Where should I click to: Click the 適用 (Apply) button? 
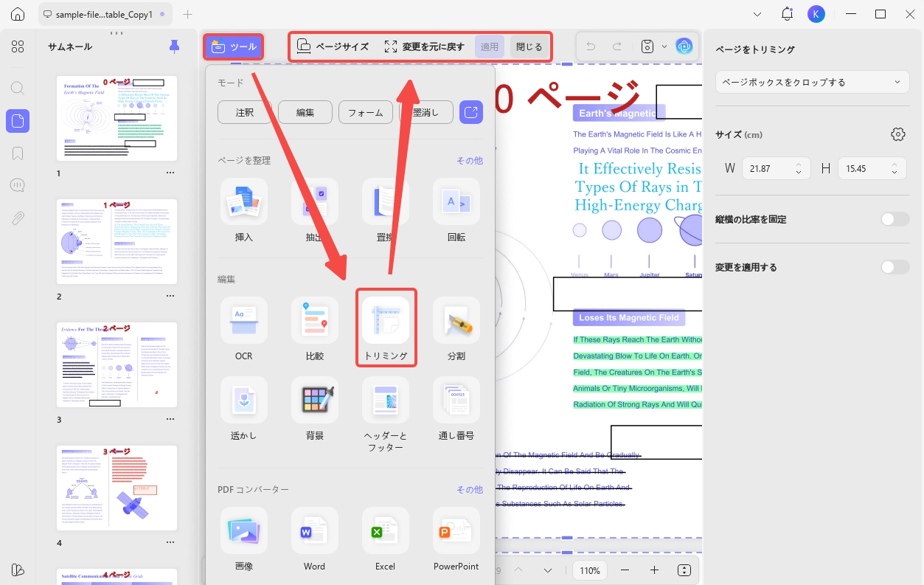(x=490, y=46)
